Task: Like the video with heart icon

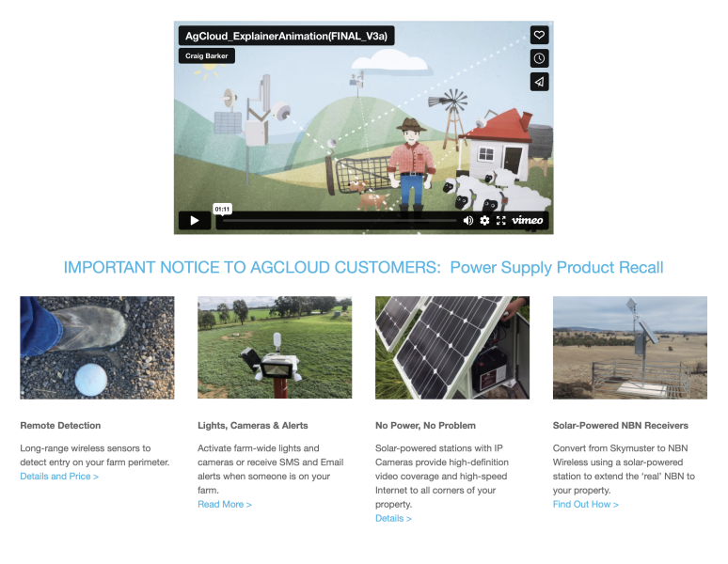Action: click(x=539, y=35)
